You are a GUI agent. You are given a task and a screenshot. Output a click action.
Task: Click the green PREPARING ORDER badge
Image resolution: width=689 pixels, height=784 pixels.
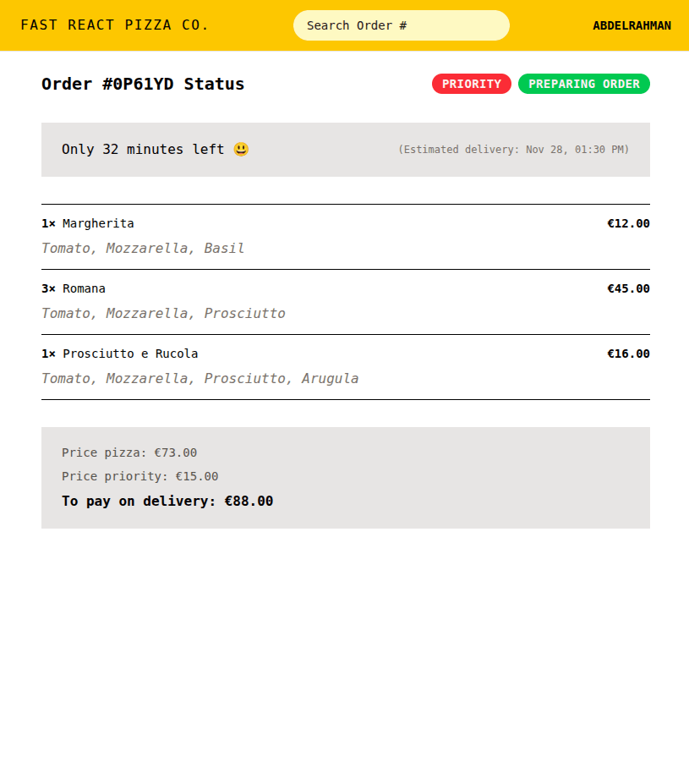[x=583, y=84]
